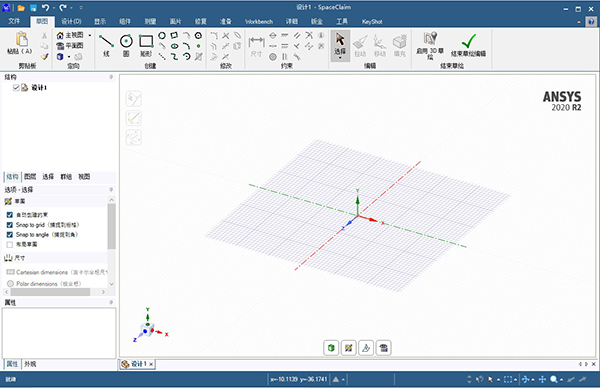Image resolution: width=600 pixels, height=388 pixels.
Task: Open the selection filter dropdown in status bar
Action: (x=499, y=380)
